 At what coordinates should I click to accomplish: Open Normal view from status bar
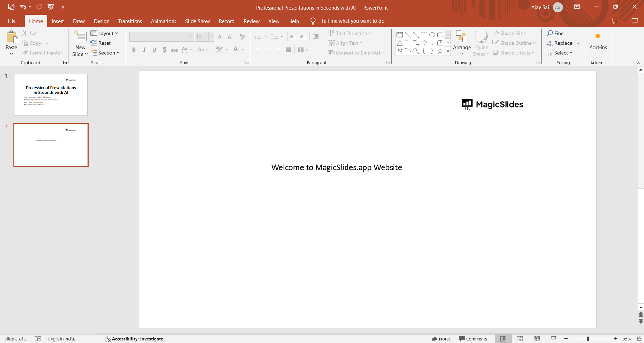(503, 339)
